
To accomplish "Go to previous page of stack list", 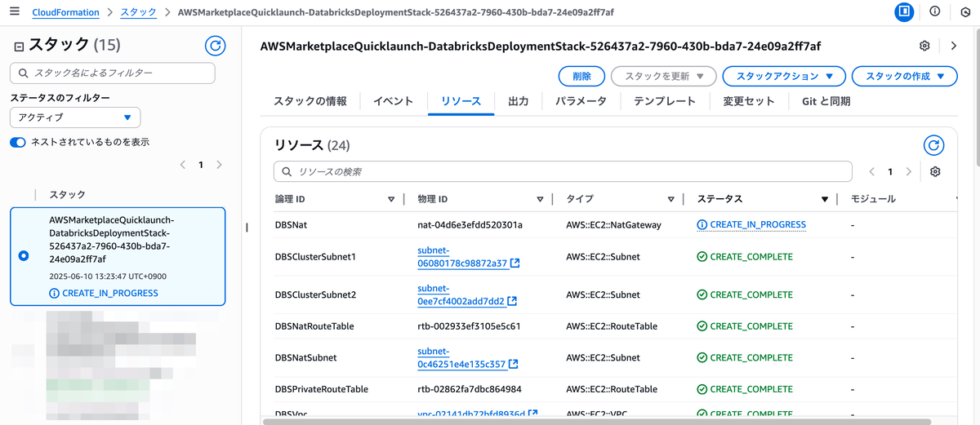I will click(x=183, y=165).
